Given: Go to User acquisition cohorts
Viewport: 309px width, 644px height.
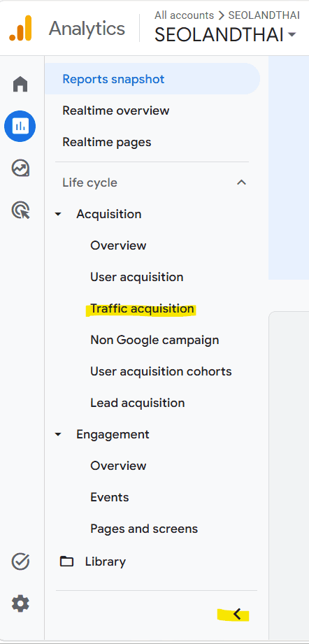Looking at the screenshot, I should pos(161,371).
